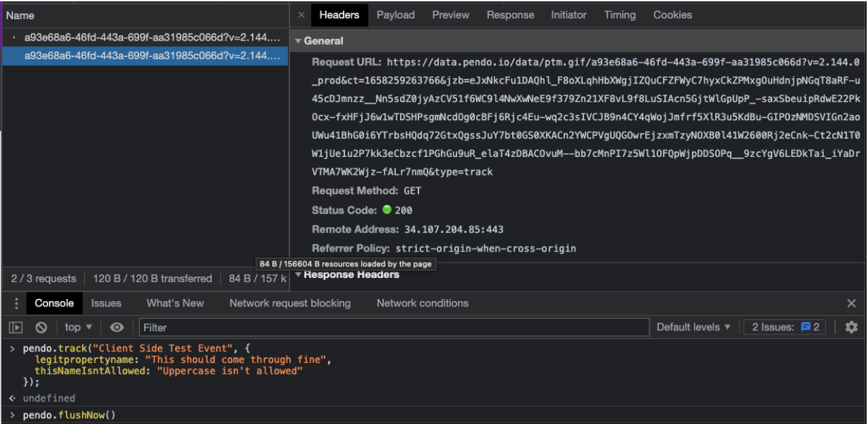
Task: Click the thisNameIsntAllowed property line
Action: pos(168,371)
